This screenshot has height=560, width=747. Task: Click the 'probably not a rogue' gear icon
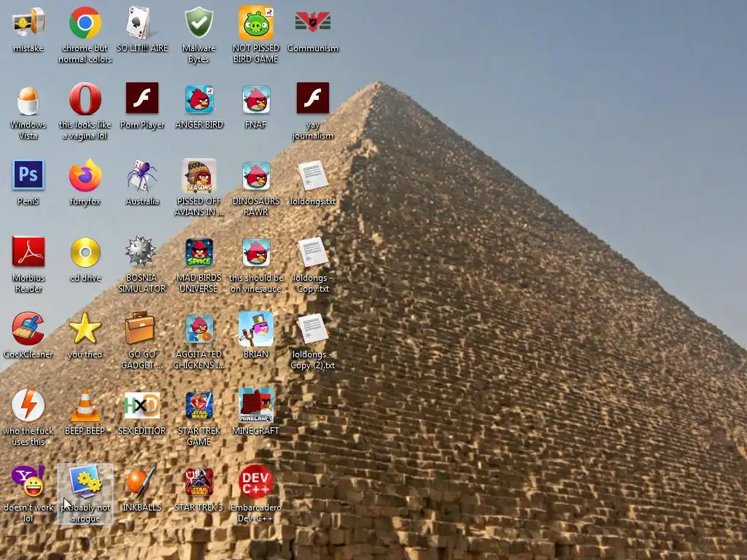(x=85, y=481)
